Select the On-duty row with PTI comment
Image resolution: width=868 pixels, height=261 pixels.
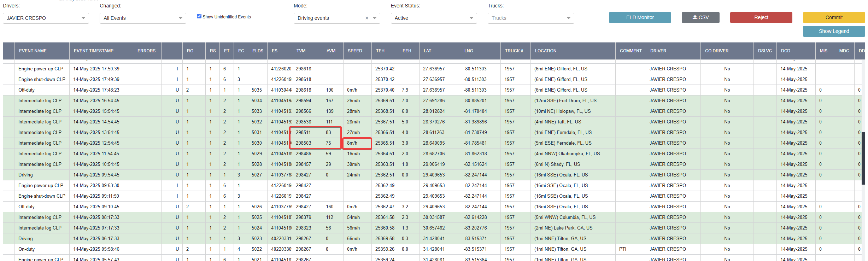[x=434, y=249]
